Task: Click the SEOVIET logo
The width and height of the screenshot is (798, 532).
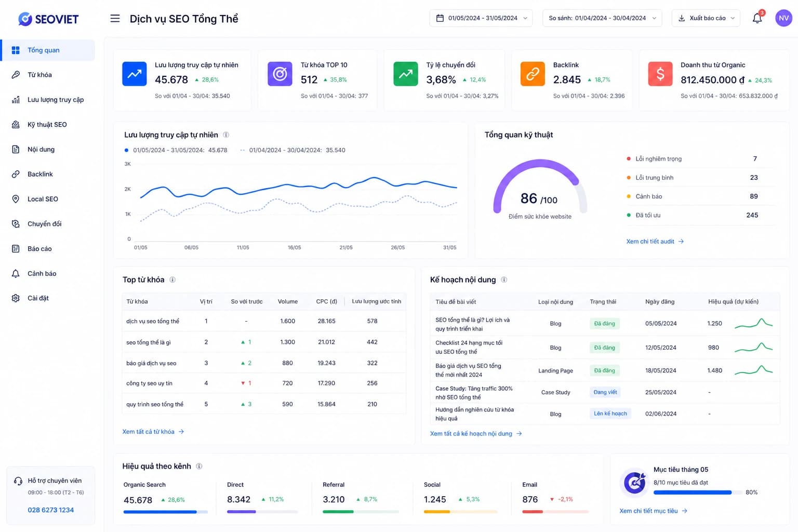Action: (48, 19)
